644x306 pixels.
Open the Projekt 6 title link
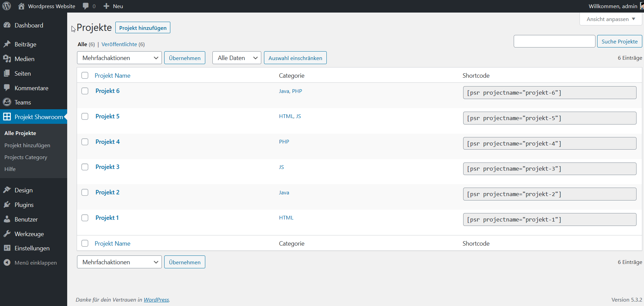click(x=108, y=91)
